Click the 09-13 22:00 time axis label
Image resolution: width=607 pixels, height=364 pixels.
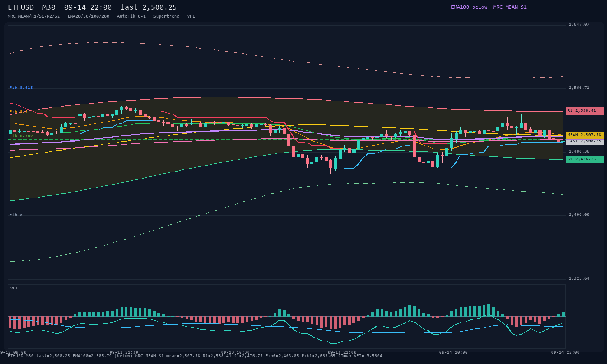[342, 352]
